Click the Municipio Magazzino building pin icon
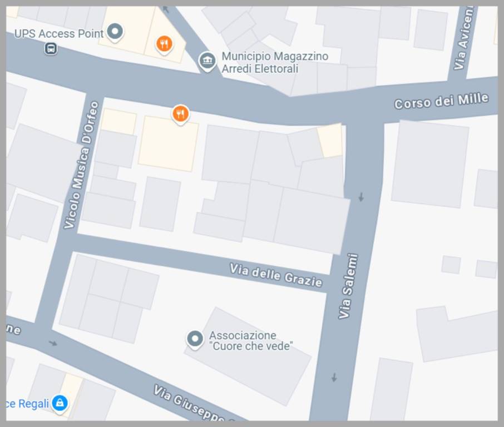504x427 pixels. 207,61
